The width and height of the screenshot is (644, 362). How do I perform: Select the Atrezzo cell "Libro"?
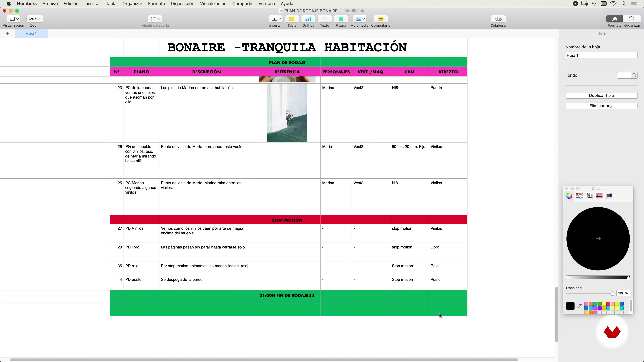(448, 252)
